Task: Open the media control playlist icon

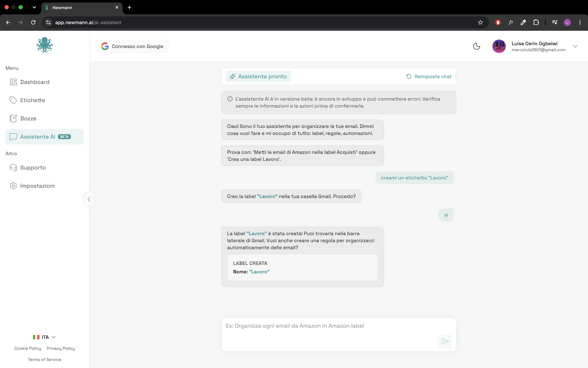Action: tap(555, 22)
